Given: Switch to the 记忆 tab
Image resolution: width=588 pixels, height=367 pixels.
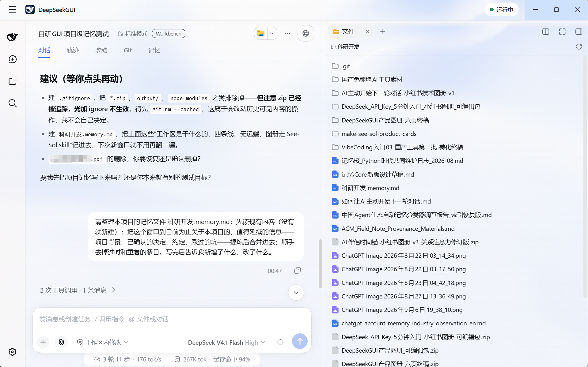Looking at the screenshot, I should click(154, 50).
